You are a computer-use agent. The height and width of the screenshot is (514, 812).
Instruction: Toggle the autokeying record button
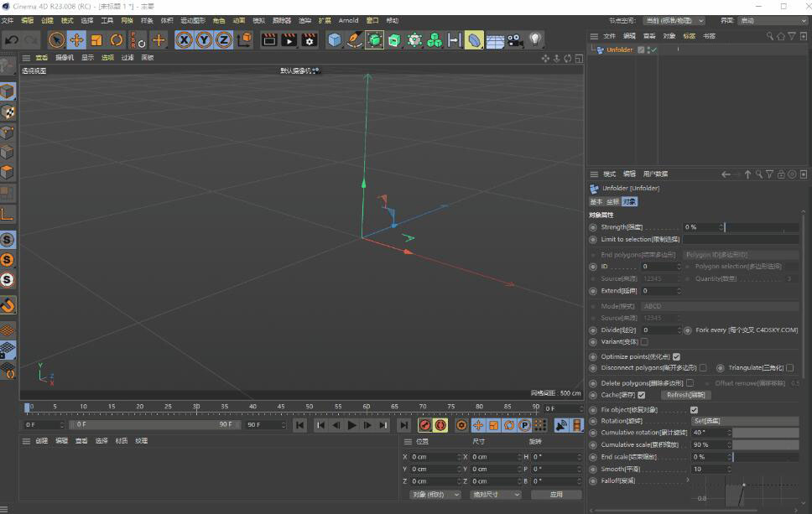pyautogui.click(x=440, y=425)
